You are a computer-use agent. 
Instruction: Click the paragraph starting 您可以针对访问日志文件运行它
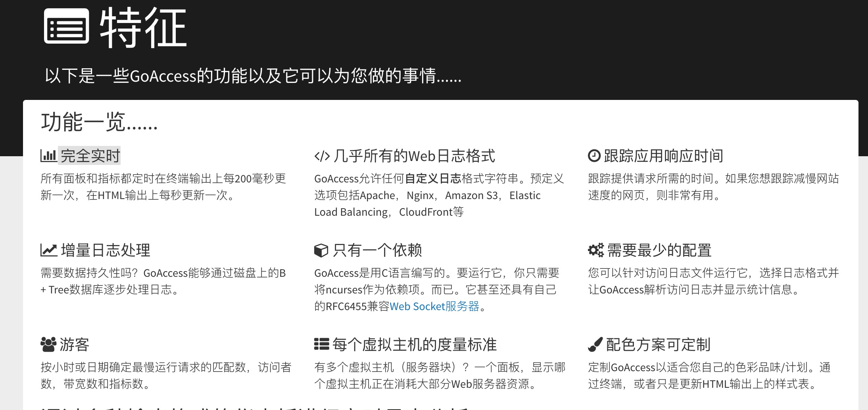(x=713, y=281)
